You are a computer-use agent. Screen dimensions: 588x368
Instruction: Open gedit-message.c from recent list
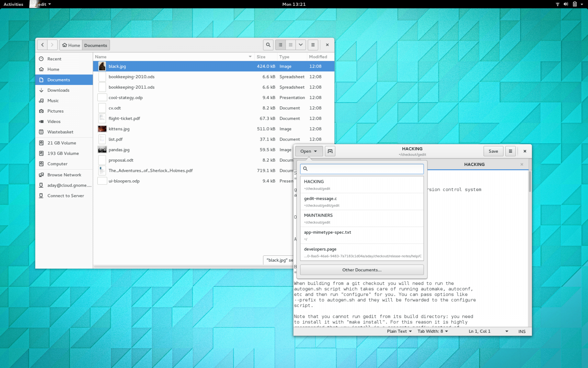(x=362, y=202)
